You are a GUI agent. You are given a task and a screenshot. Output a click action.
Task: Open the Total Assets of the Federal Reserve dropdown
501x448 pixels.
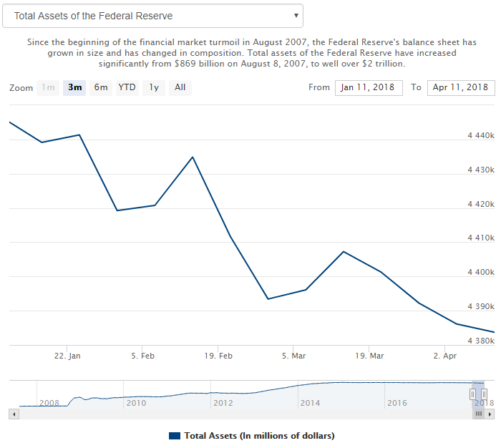(152, 16)
